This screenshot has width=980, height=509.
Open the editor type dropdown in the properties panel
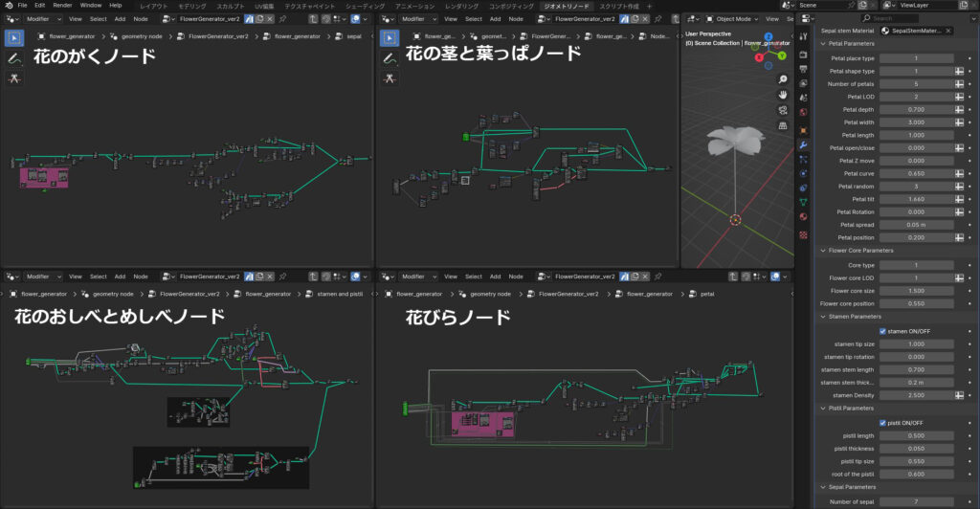807,19
